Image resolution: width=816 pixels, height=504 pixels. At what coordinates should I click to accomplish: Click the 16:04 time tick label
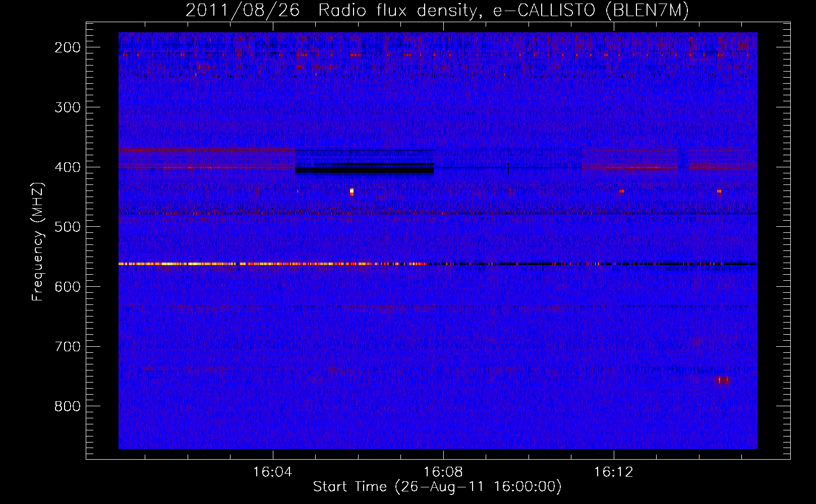[x=272, y=472]
